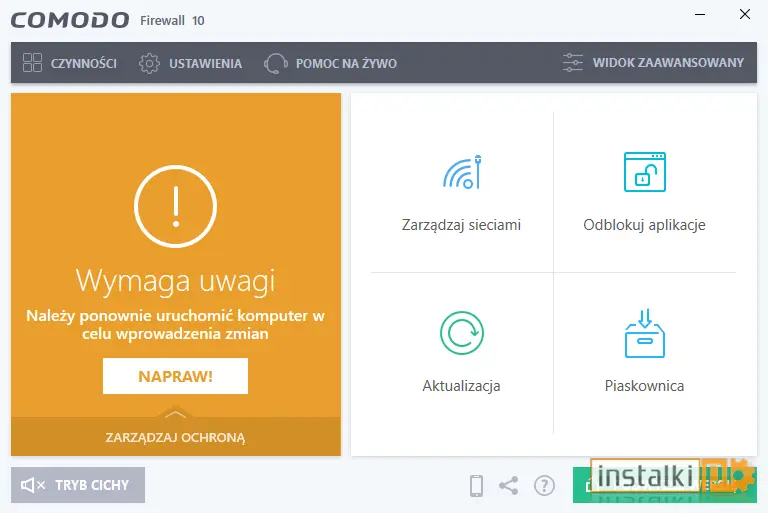Open the help question mark icon

pos(544,486)
